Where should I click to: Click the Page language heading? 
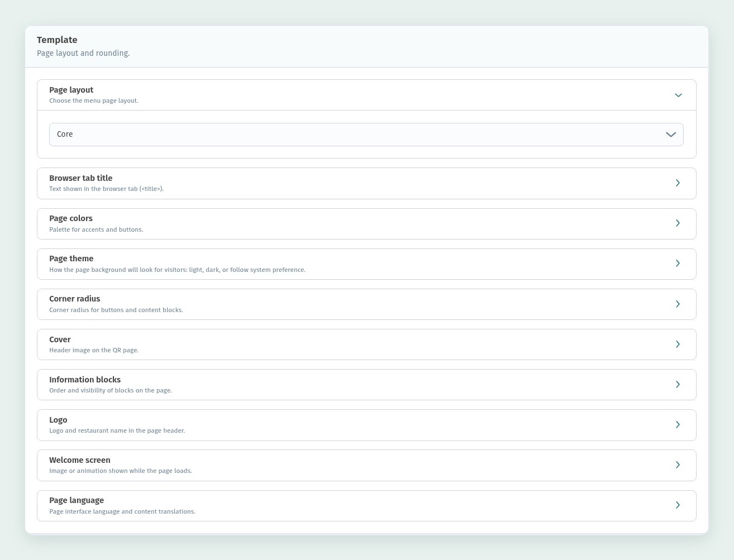point(77,500)
